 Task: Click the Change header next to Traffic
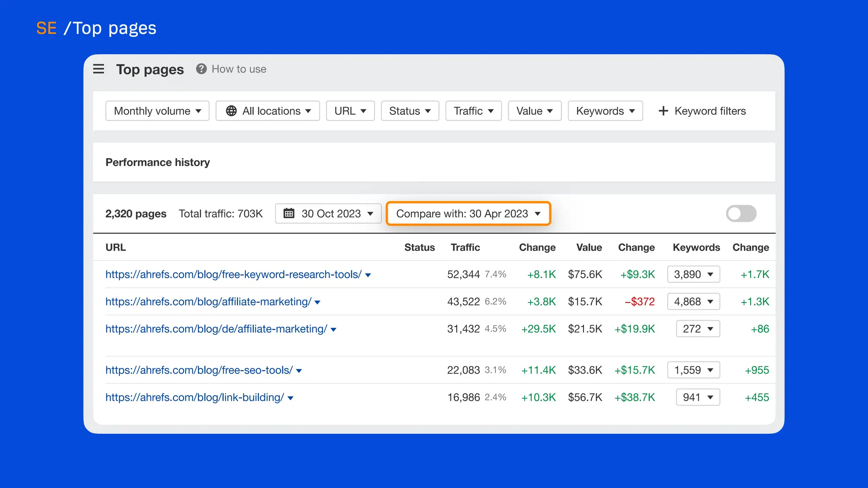(537, 247)
